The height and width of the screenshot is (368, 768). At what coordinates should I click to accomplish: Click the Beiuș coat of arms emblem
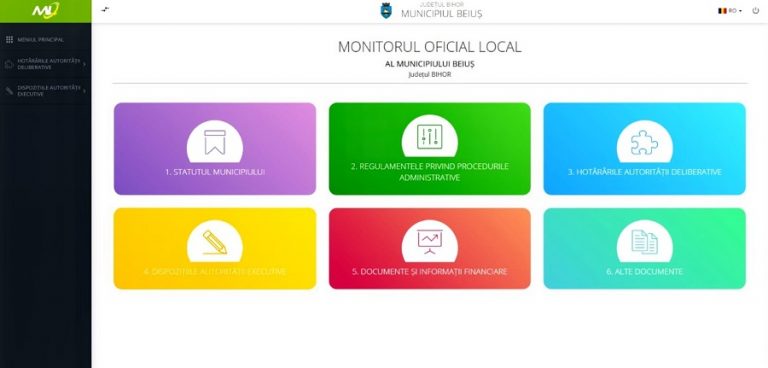click(x=386, y=11)
